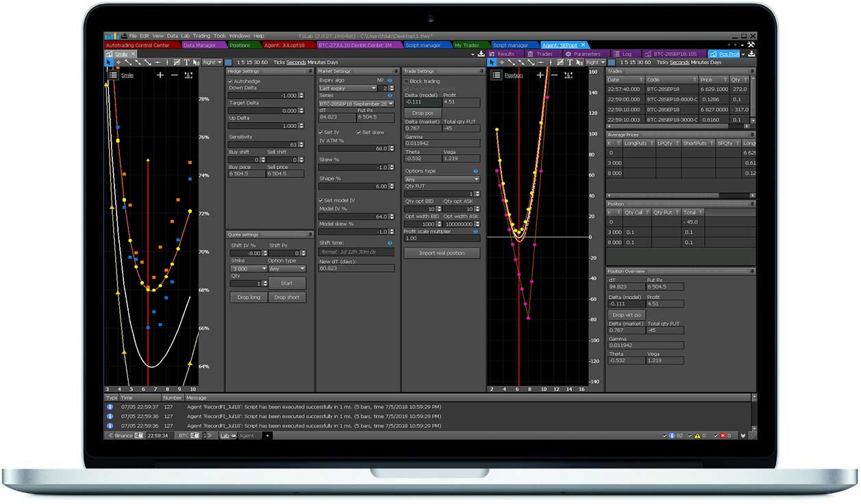
Task: Open the 'Right' dropdown in Smile chart toolbar
Action: [x=212, y=62]
